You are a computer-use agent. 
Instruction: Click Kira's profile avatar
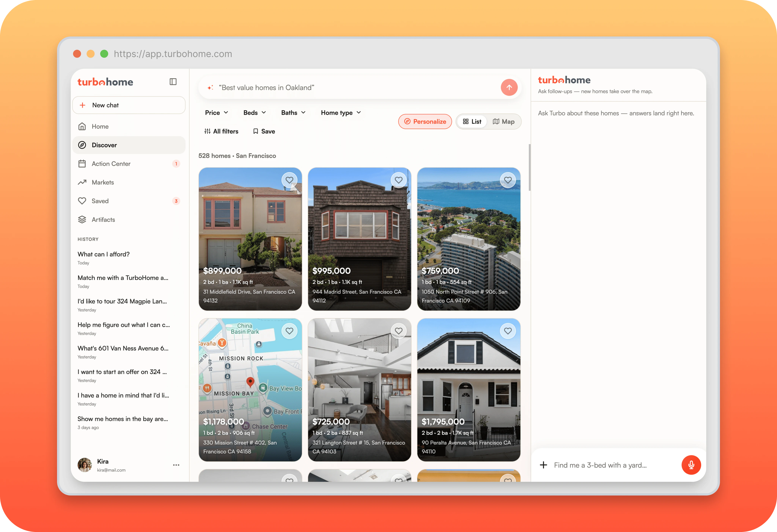tap(85, 465)
